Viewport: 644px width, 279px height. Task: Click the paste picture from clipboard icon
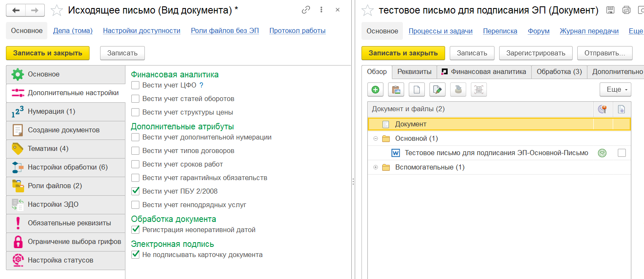coord(396,89)
